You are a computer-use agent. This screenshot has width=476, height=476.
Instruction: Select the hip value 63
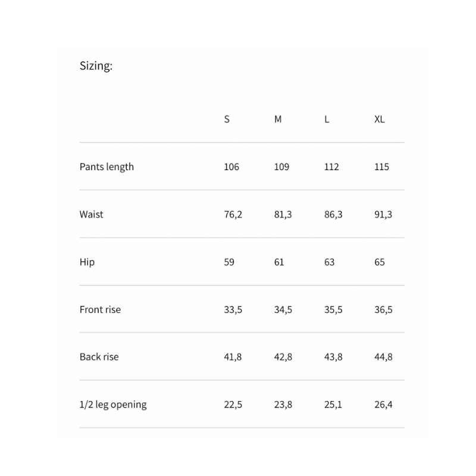coord(330,262)
